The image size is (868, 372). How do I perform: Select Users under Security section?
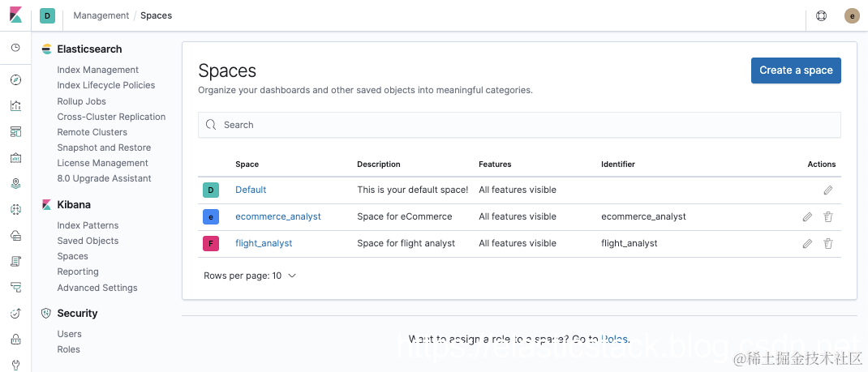click(x=69, y=334)
